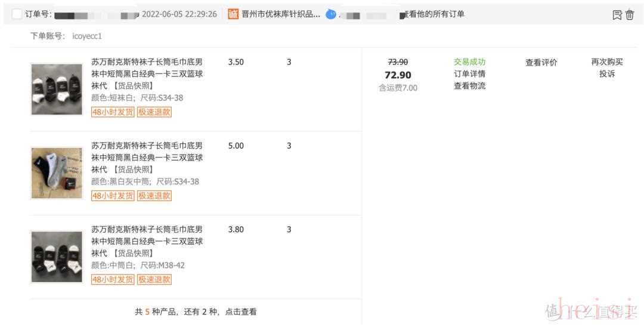Open thumbnail of 黑白灰中筒 socks item
This screenshot has width=644, height=327.
click(x=57, y=173)
